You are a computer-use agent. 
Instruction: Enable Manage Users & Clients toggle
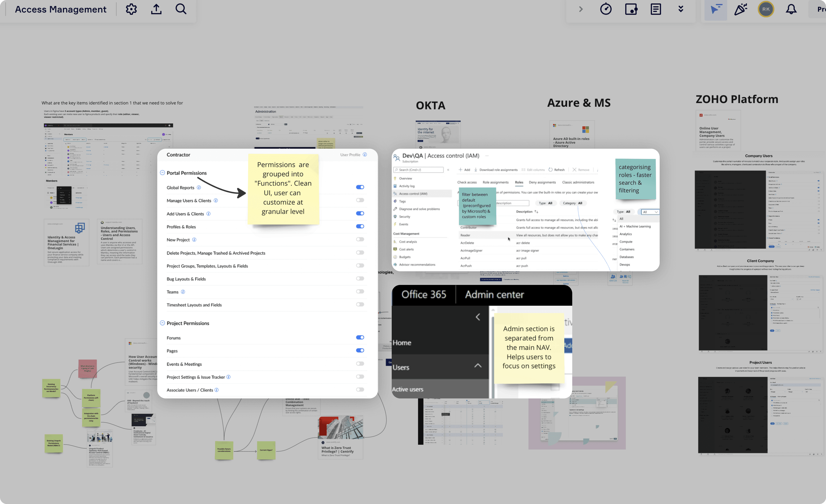tap(360, 200)
